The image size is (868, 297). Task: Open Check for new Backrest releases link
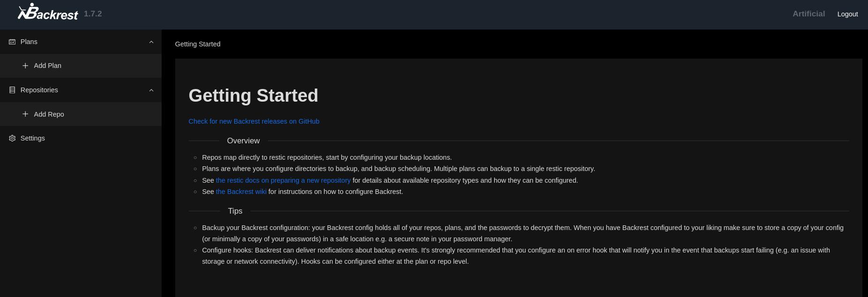pos(254,121)
